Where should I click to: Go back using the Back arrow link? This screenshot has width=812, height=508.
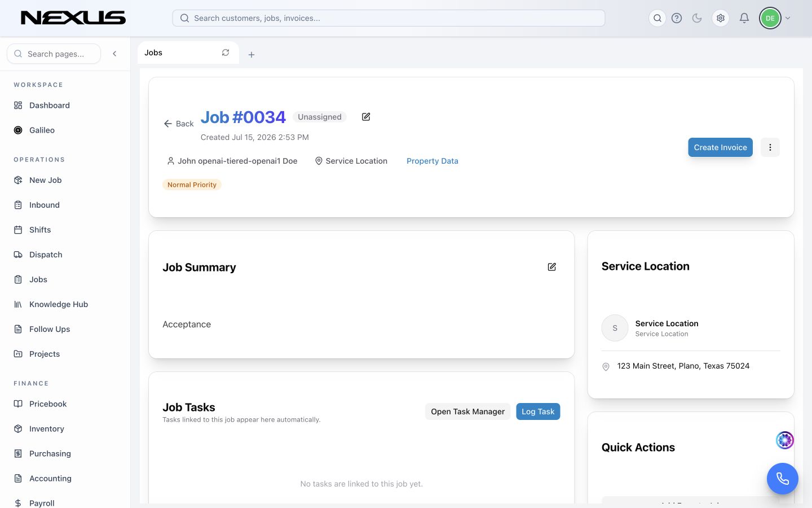179,124
